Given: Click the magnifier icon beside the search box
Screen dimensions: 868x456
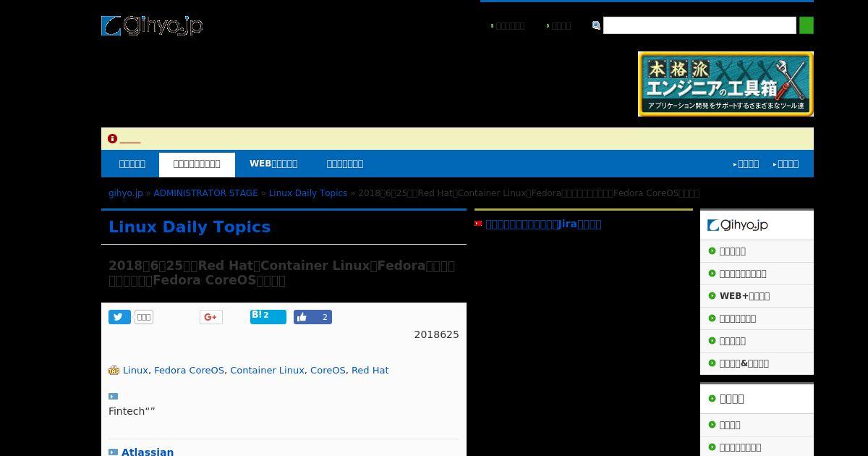Looking at the screenshot, I should (x=596, y=25).
